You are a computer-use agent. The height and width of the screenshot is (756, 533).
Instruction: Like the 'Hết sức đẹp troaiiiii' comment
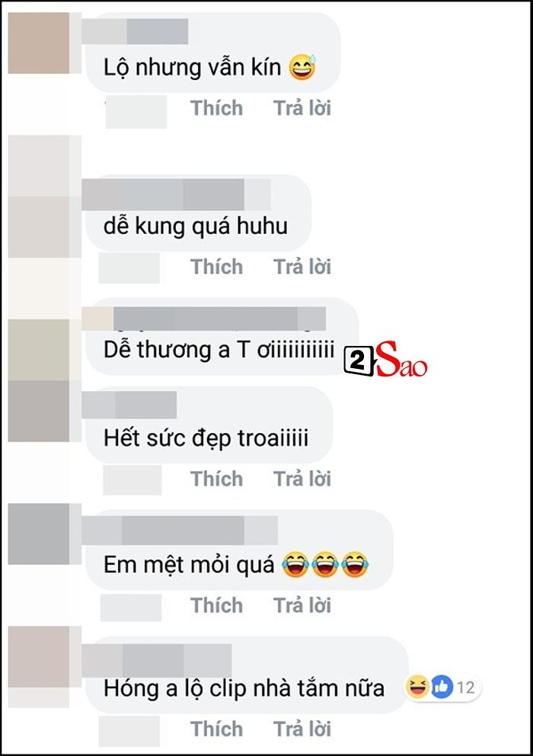[216, 479]
